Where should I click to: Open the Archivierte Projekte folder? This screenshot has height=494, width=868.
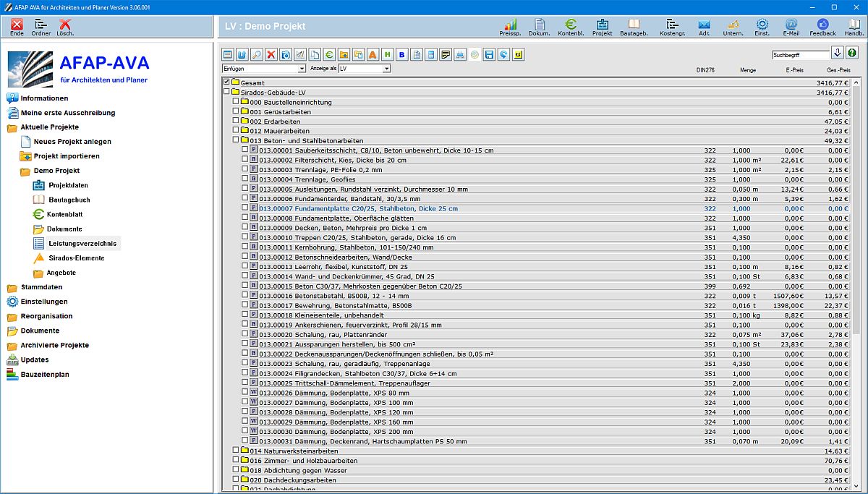click(x=48, y=345)
